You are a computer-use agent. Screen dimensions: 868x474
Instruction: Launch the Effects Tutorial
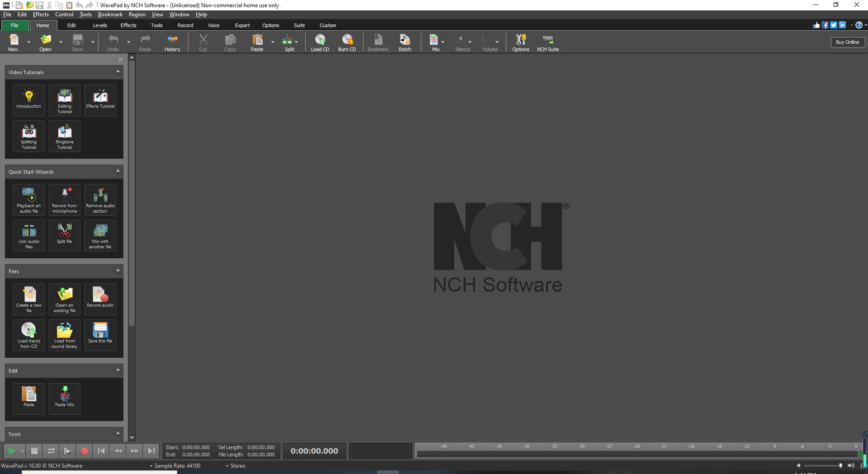(100, 100)
